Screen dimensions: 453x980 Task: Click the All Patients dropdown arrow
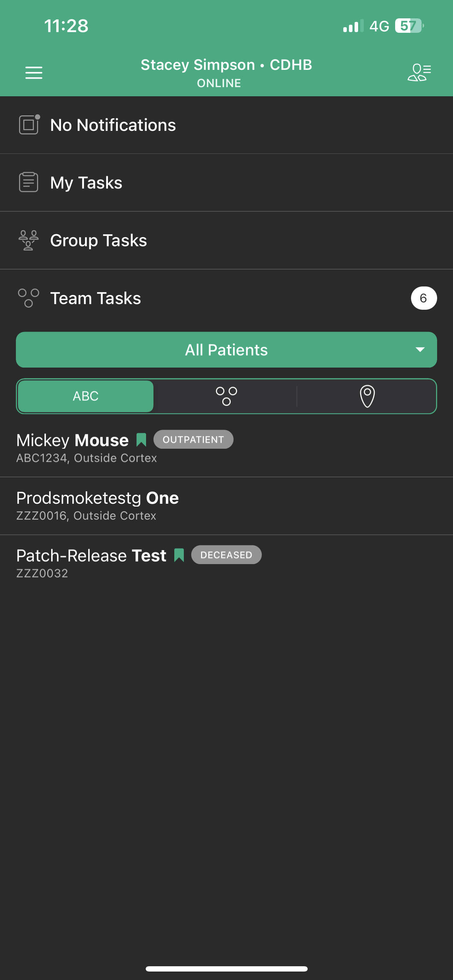(420, 350)
